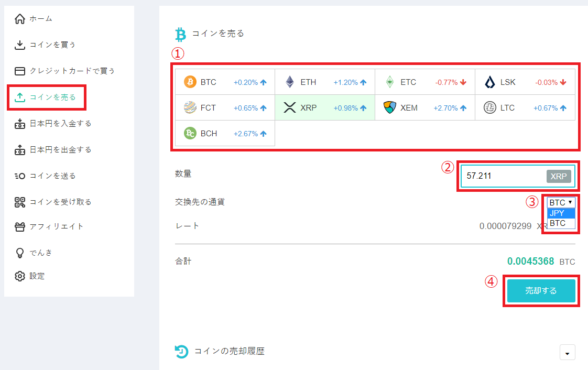Open the アフィリエイト link
The image size is (588, 370).
(x=49, y=227)
